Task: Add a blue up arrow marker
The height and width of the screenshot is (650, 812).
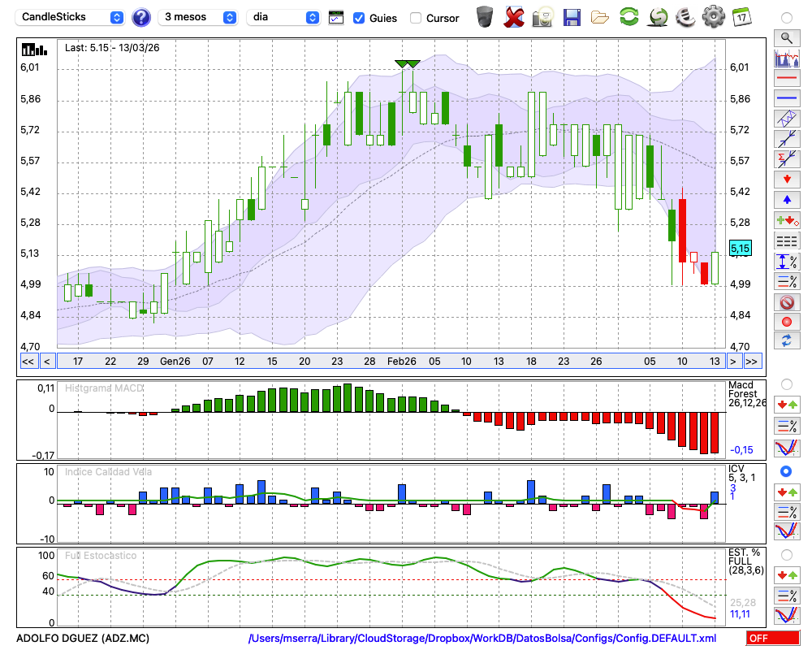Action: tap(787, 200)
